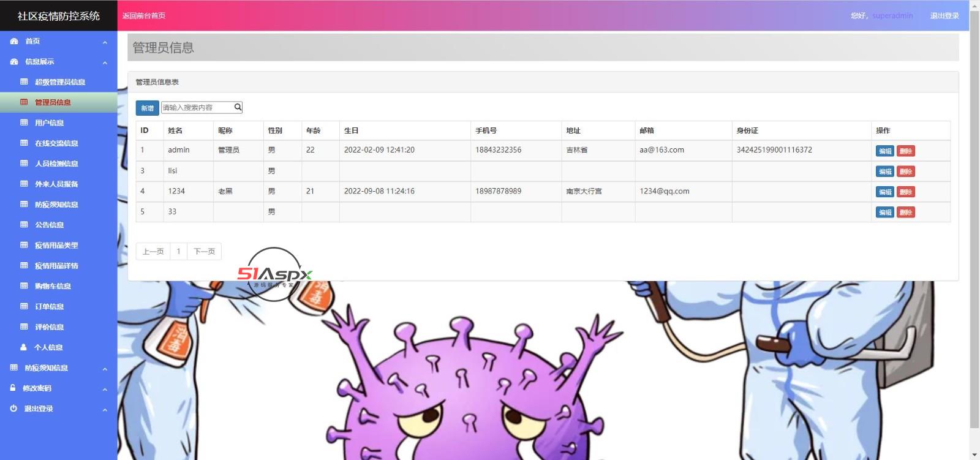Click the red table icon beside 管理员信息
Viewport: 980px width, 460px height.
tap(24, 102)
